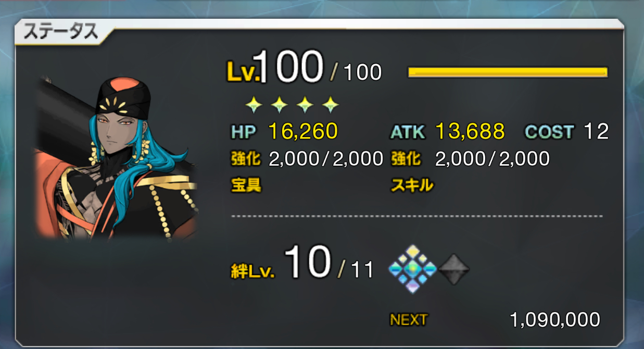Select the first gold rarity star
This screenshot has width=644, height=349.
pos(254,105)
